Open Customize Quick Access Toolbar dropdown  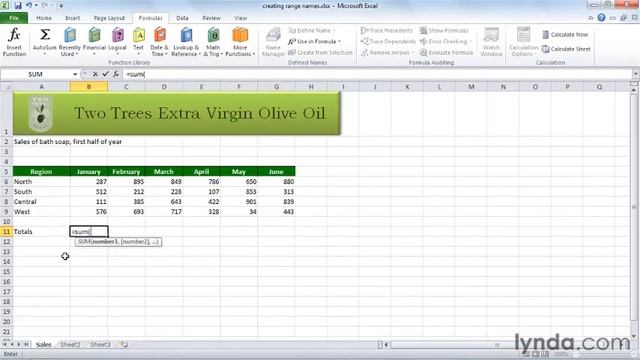(x=61, y=6)
